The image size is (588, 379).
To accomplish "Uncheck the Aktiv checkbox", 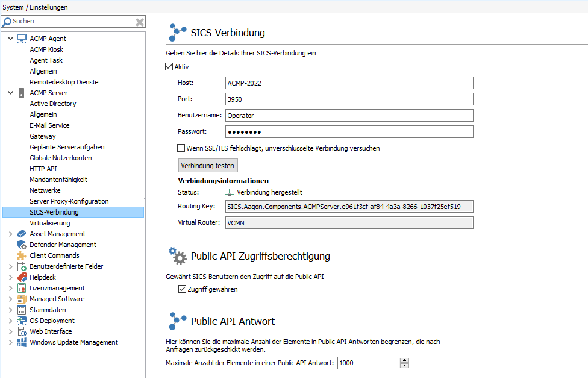I will (x=169, y=67).
